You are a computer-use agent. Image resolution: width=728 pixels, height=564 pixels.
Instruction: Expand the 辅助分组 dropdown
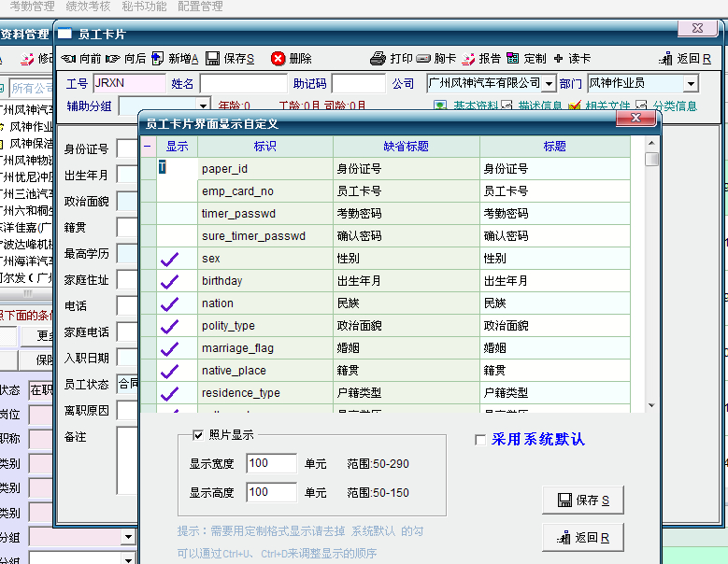[203, 106]
